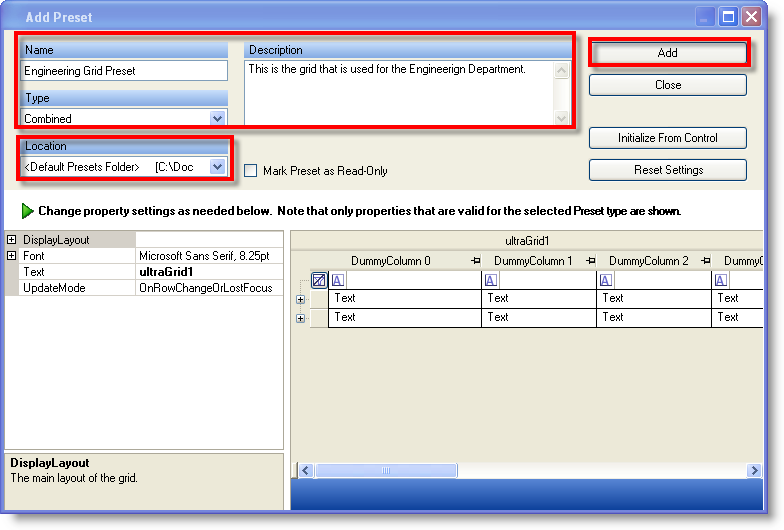
Task: Select the UpdateMode property row
Action: click(x=70, y=288)
